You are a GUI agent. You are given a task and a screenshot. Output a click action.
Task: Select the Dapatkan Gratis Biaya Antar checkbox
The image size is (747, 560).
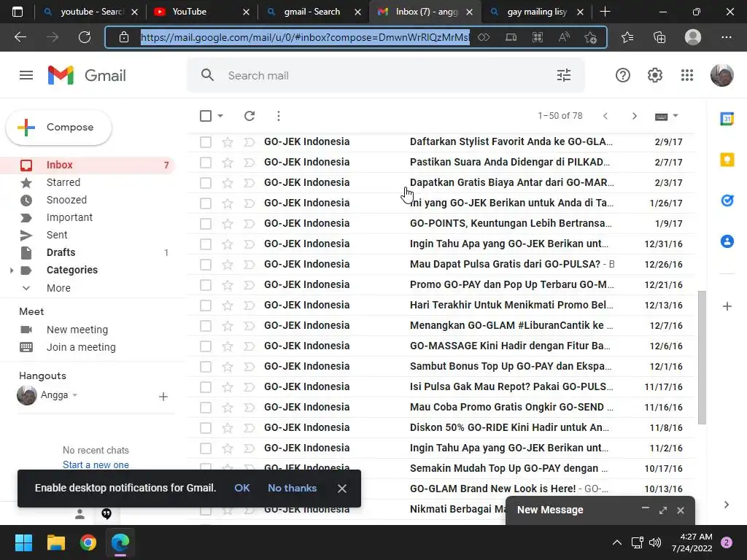206,183
